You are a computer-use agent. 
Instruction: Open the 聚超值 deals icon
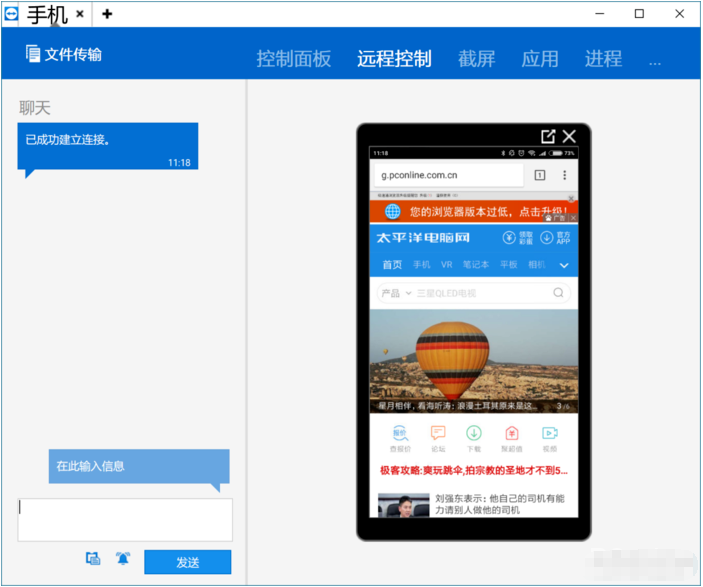pyautogui.click(x=512, y=439)
